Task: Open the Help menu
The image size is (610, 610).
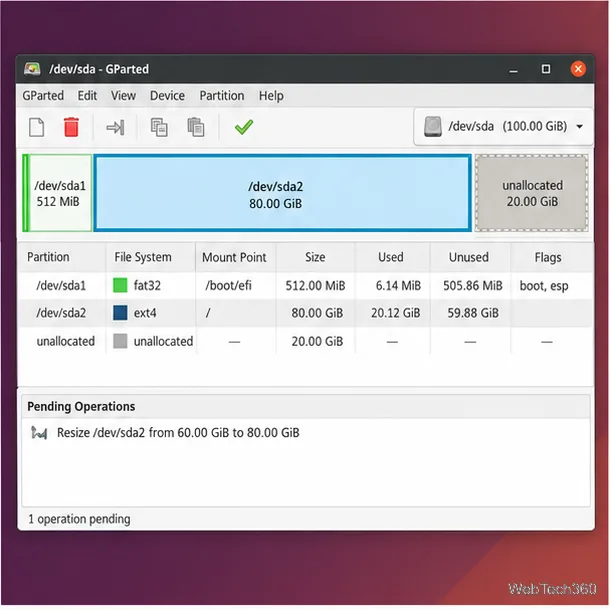Action: pyautogui.click(x=271, y=96)
